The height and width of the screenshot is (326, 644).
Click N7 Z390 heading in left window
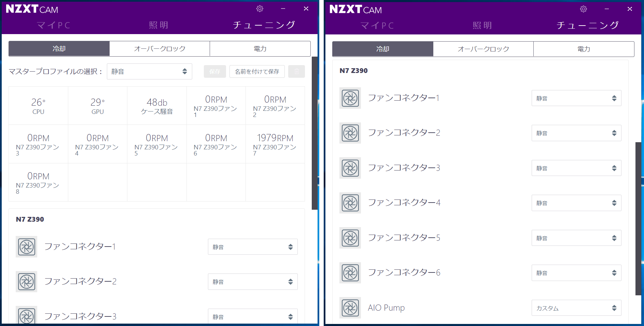30,219
